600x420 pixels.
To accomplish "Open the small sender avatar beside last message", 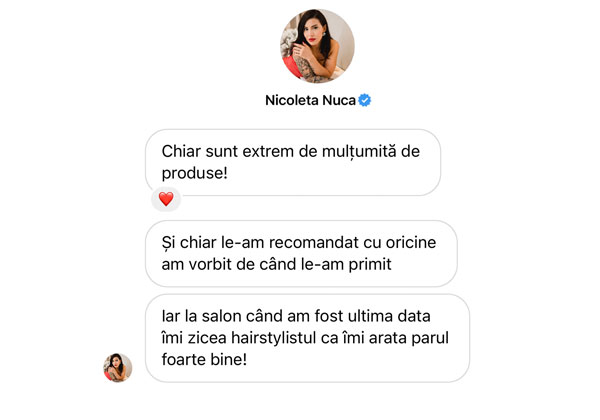I will point(118,368).
